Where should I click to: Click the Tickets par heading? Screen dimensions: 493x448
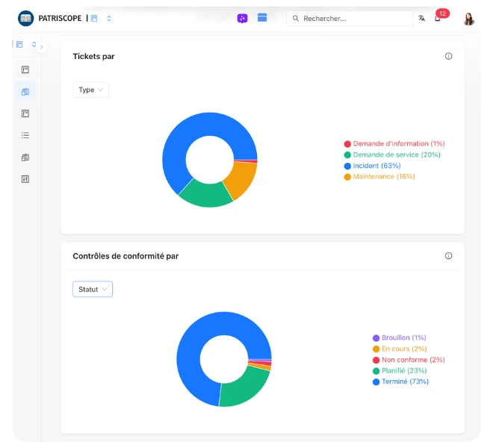[93, 56]
